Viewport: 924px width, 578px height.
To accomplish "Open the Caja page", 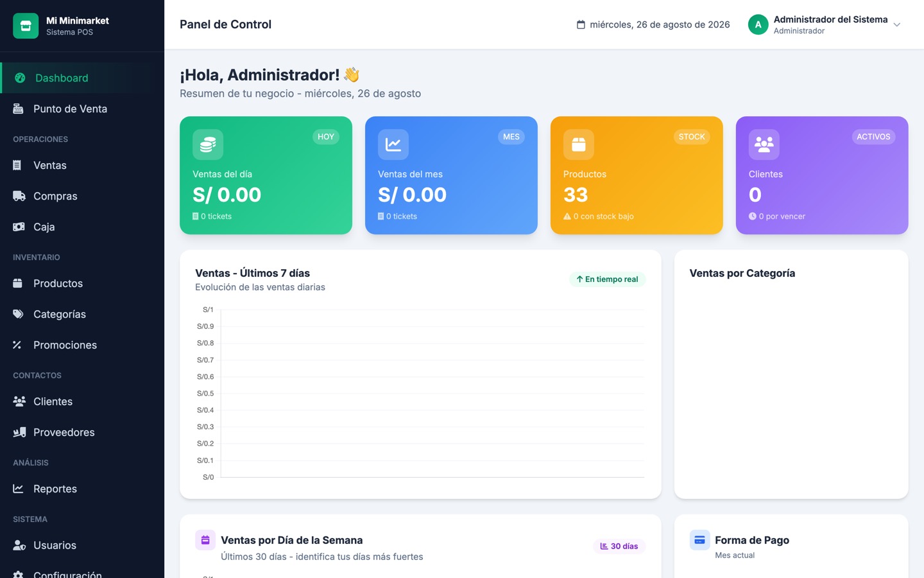I will click(x=82, y=227).
